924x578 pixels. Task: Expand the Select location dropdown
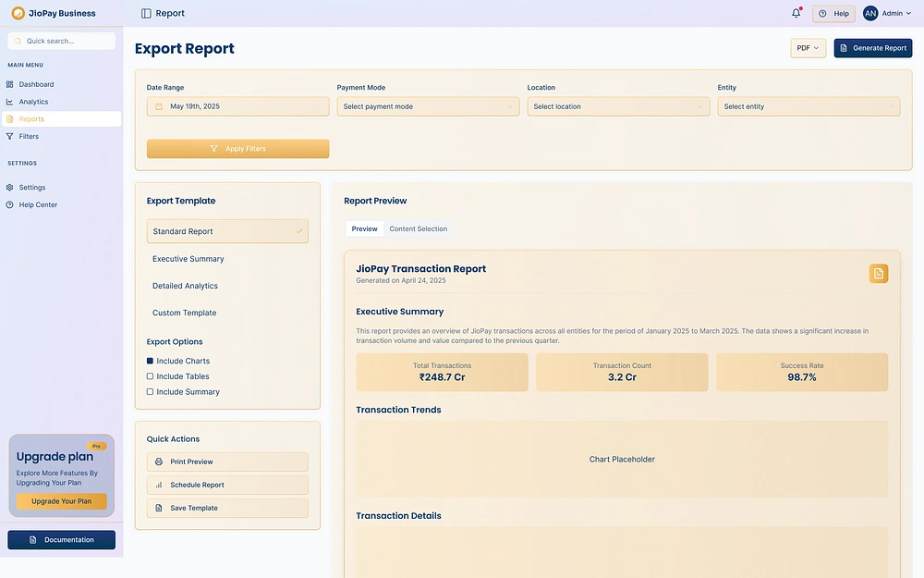(x=619, y=106)
